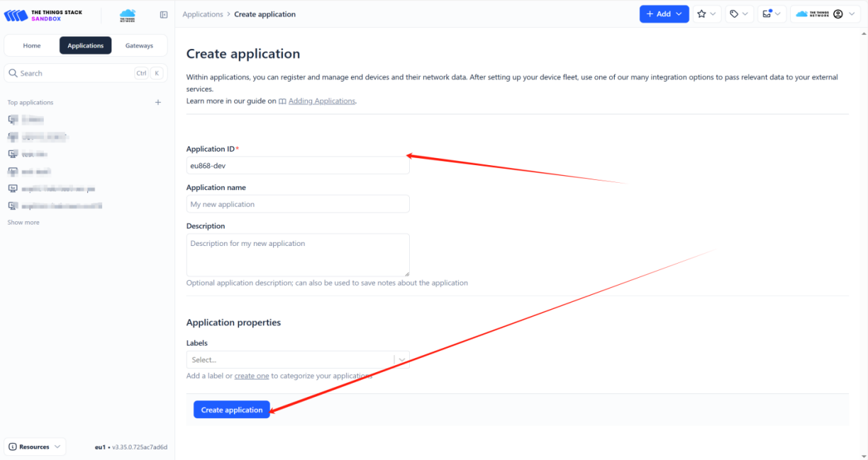Expand the blue Add dropdown button
This screenshot has width=868, height=460.
point(664,14)
